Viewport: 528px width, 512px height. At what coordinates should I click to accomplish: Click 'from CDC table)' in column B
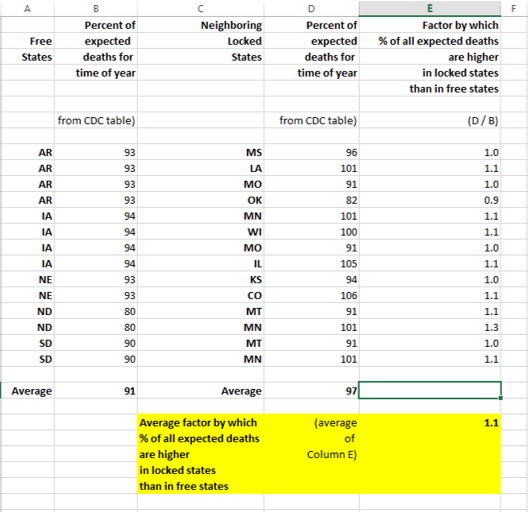[96, 120]
